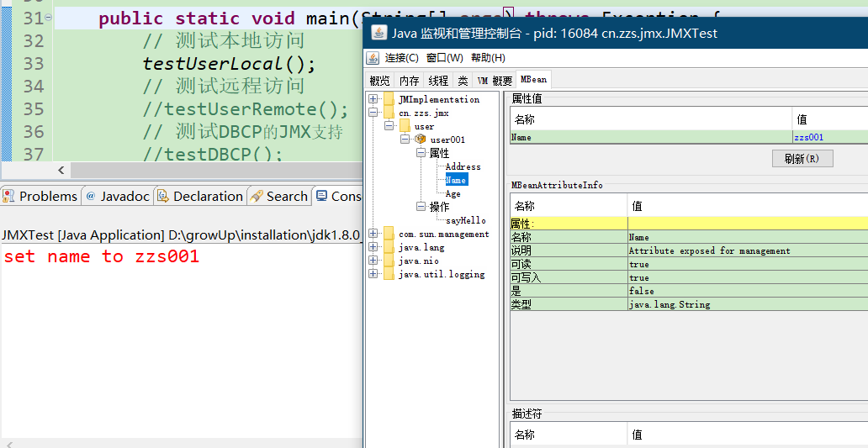Select the user001 MBean bean icon
868x448 pixels.
tap(421, 140)
